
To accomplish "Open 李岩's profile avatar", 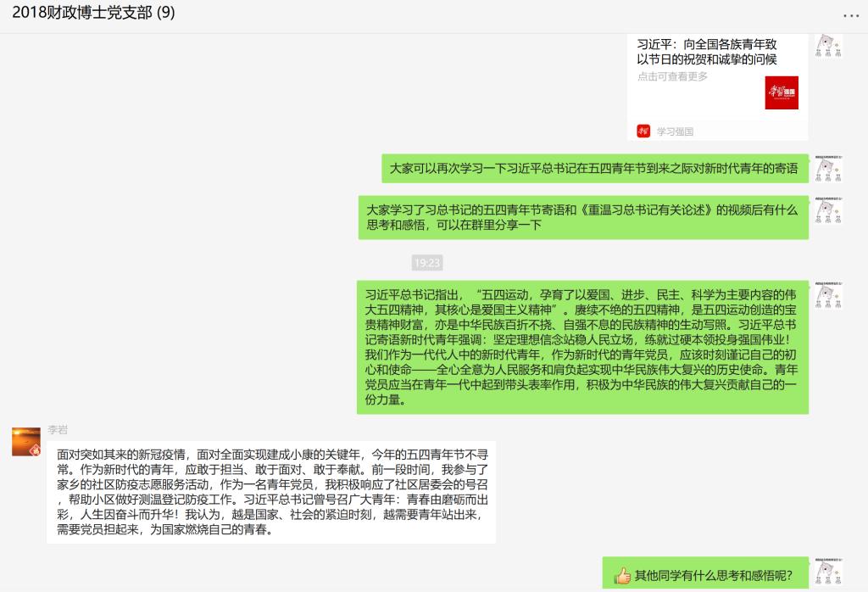I will (25, 441).
